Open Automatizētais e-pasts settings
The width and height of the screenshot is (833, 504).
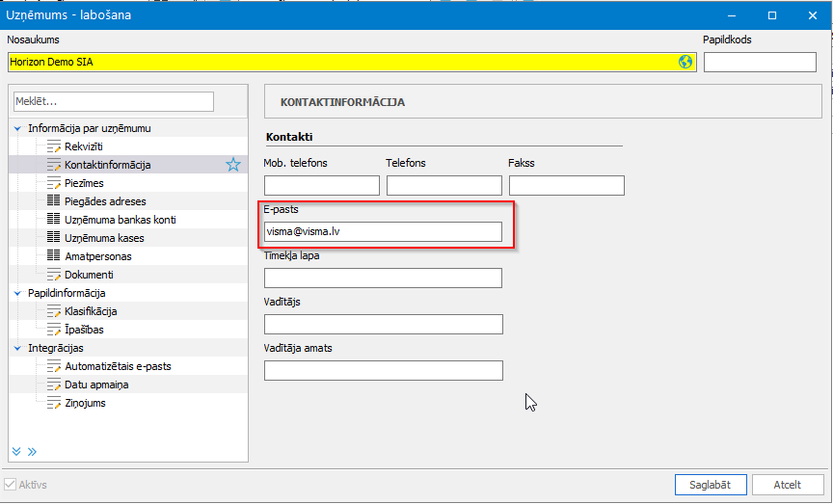118,366
